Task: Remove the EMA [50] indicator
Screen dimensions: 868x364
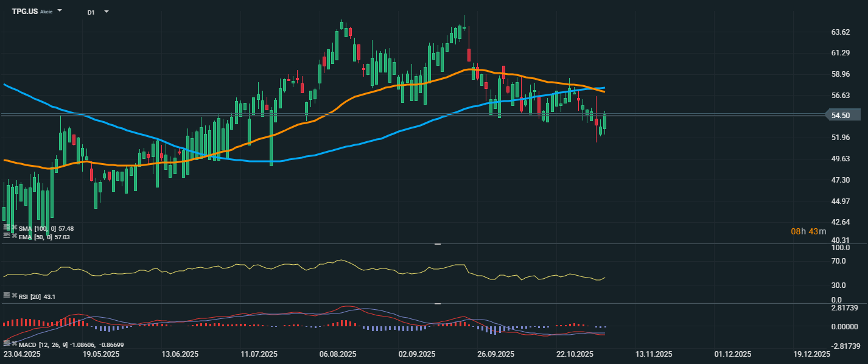Action: [14, 236]
